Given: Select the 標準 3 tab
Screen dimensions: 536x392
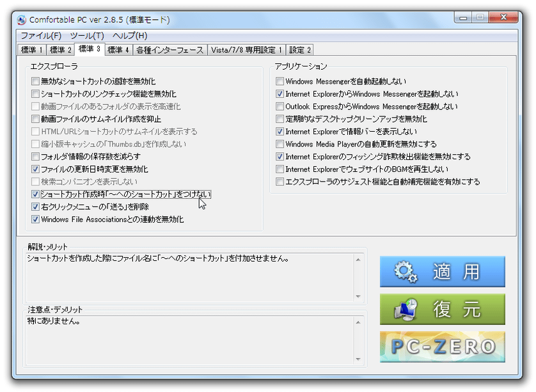Looking at the screenshot, I should click(x=89, y=49).
